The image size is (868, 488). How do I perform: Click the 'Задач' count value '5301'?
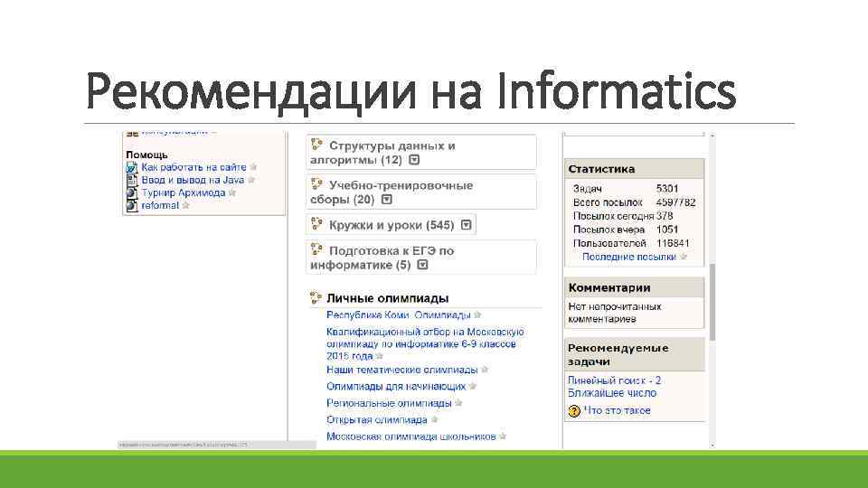click(x=667, y=189)
